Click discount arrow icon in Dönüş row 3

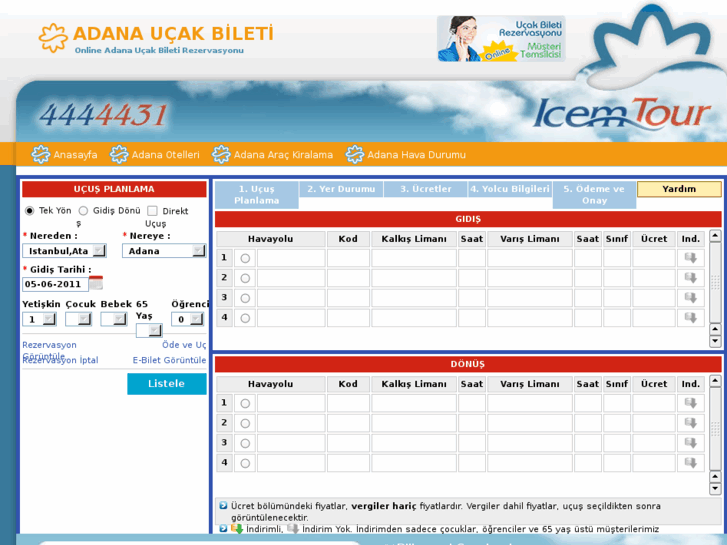691,443
